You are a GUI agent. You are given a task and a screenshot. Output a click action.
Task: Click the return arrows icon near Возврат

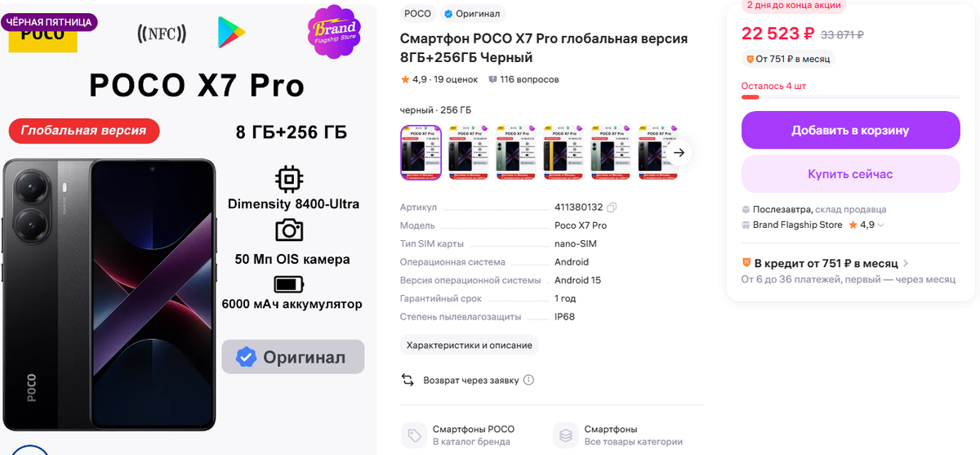[x=408, y=380]
